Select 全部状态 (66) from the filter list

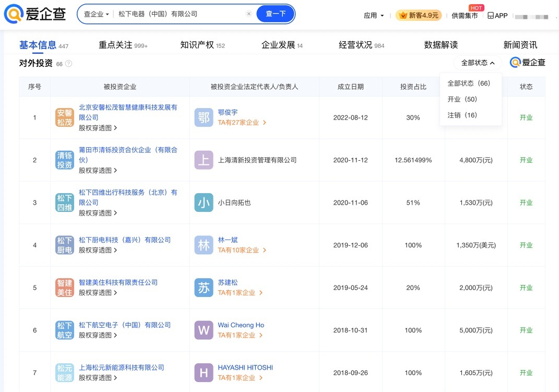tap(469, 83)
